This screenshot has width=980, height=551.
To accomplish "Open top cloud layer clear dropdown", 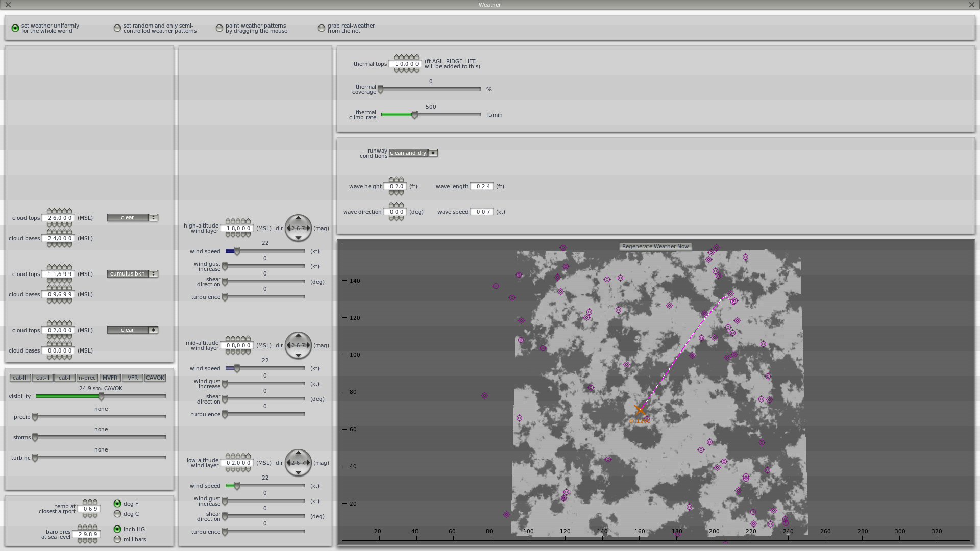I will pos(133,218).
